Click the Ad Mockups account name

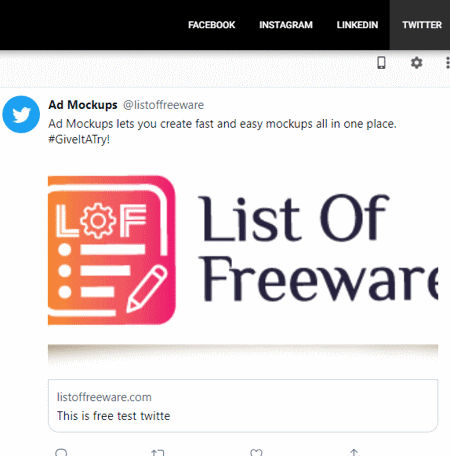pos(83,105)
